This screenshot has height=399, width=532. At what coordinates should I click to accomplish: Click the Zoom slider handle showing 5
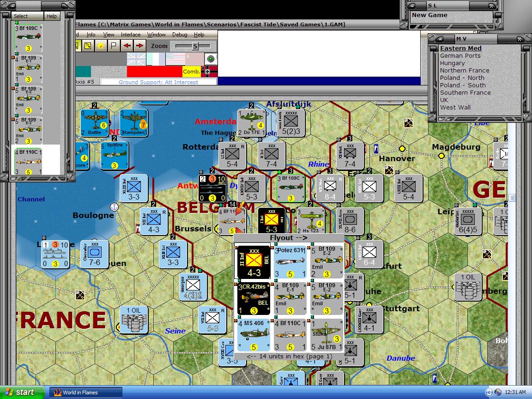(x=195, y=46)
